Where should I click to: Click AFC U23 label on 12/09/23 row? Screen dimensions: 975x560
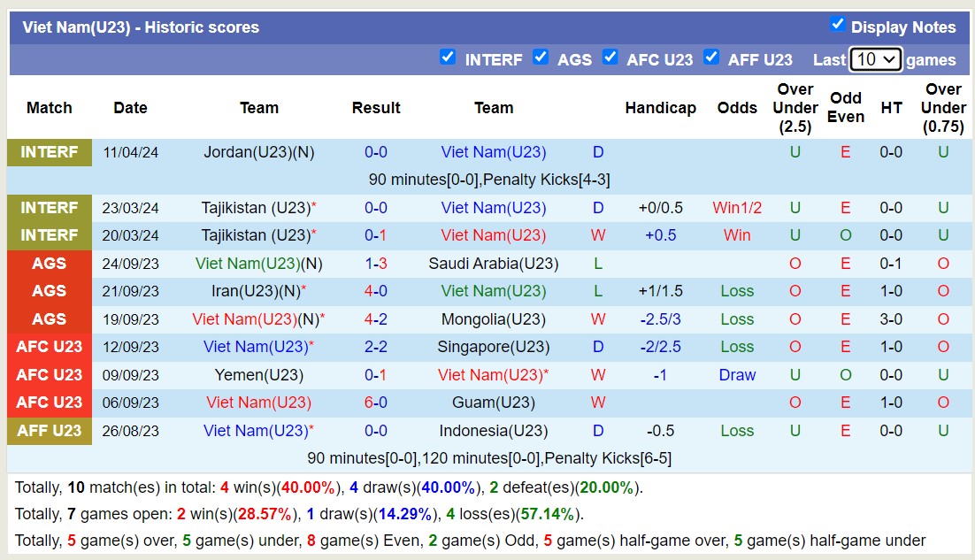point(50,347)
